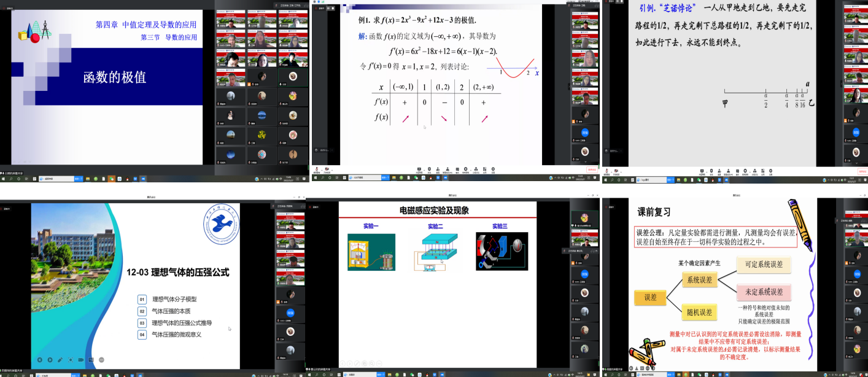Open more options (…) on ideal gas slide controls
The width and height of the screenshot is (868, 377).
tap(101, 359)
